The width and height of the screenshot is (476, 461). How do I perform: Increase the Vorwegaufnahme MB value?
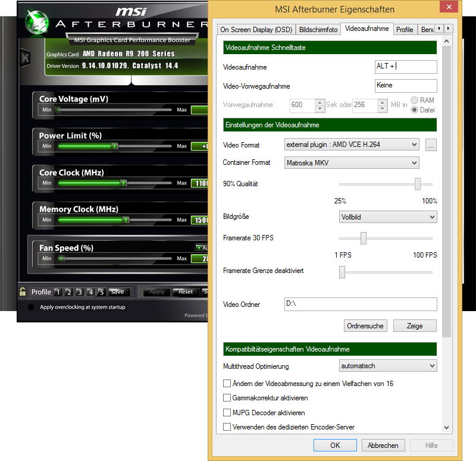coord(383,102)
